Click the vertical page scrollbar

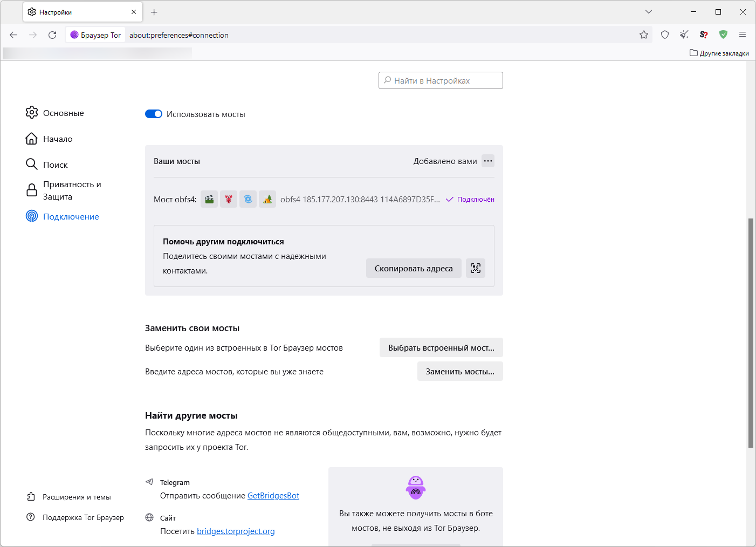751,333
